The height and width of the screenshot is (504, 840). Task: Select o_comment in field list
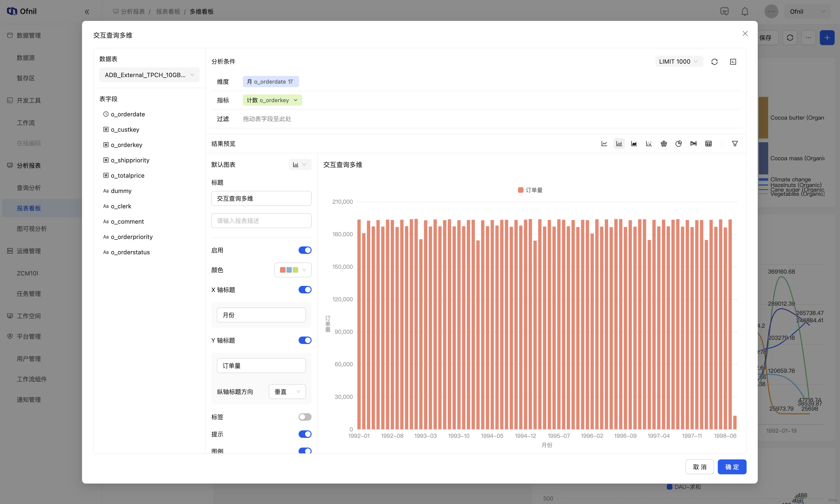127,221
